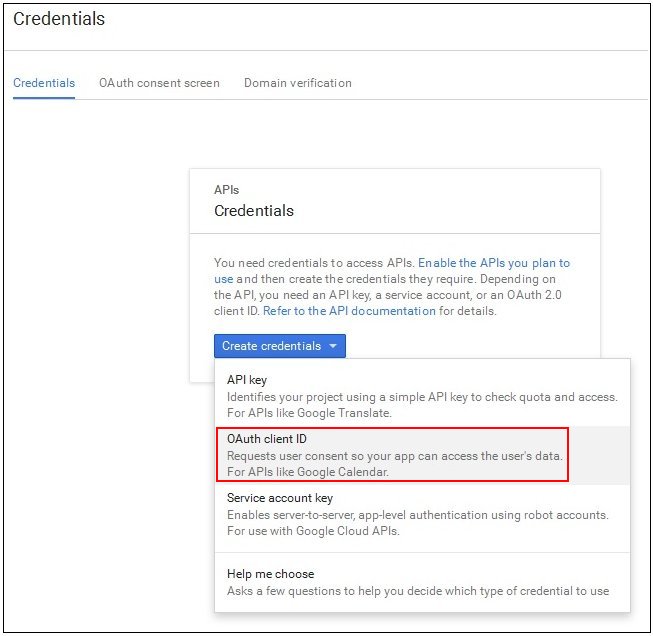Click the large Credentials page title
The height and width of the screenshot is (636, 653).
point(59,19)
